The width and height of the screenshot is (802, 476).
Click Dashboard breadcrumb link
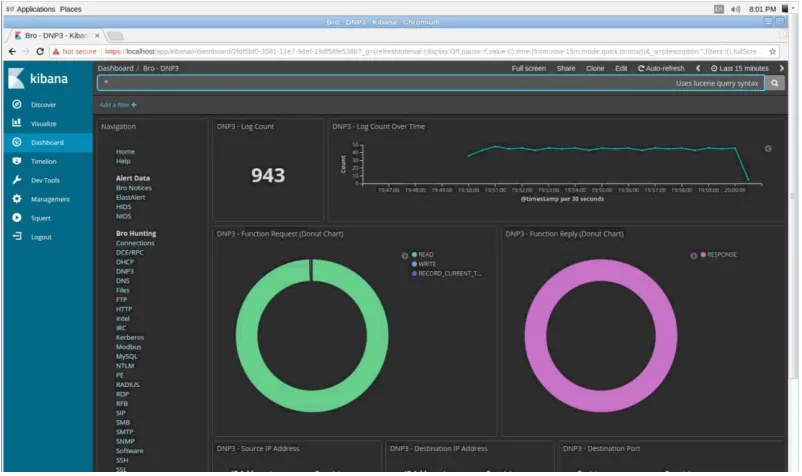pyautogui.click(x=115, y=69)
